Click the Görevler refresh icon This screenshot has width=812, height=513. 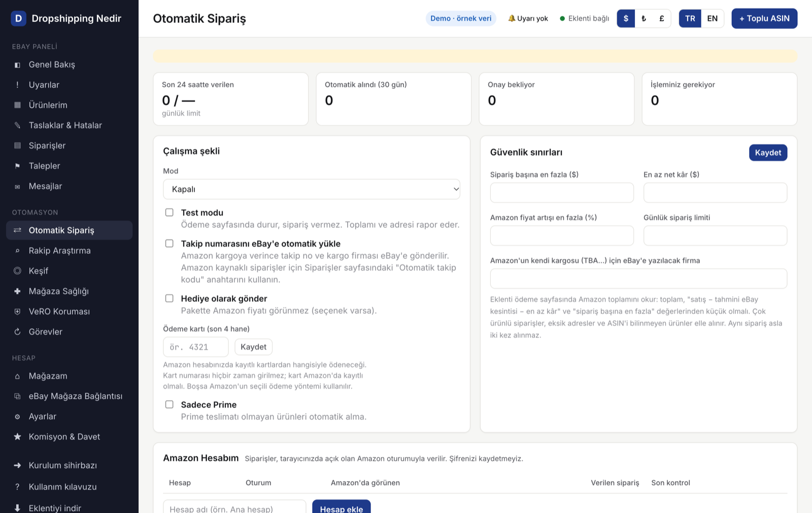(x=17, y=332)
